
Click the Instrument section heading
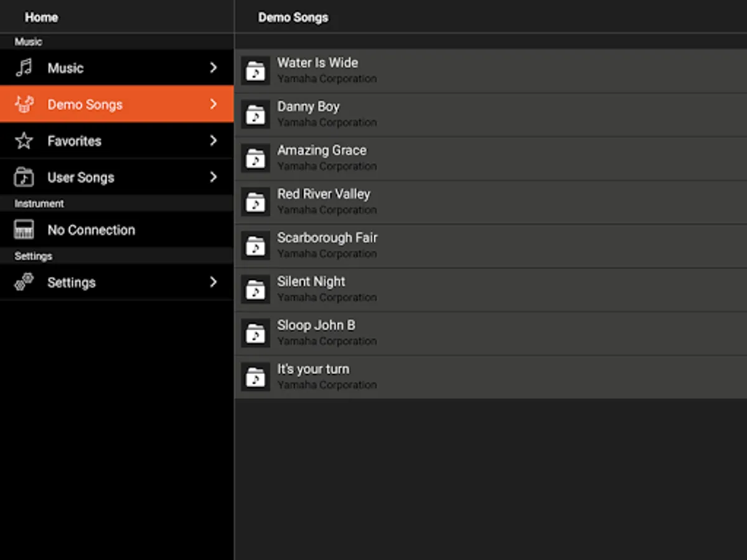[x=39, y=203]
